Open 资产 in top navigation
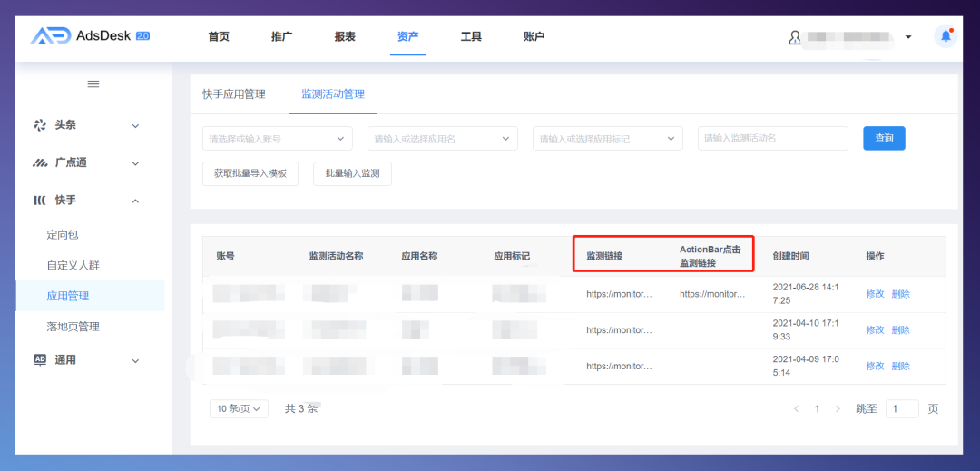The image size is (980, 471). tap(408, 37)
